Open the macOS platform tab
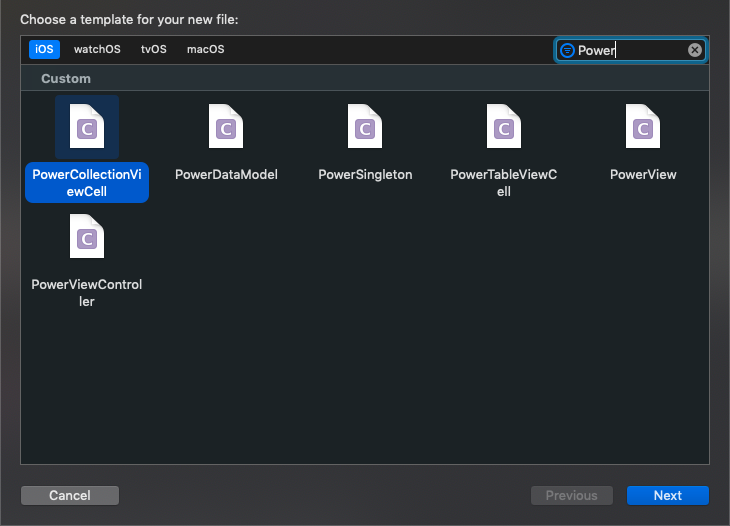This screenshot has width=730, height=526. point(205,49)
